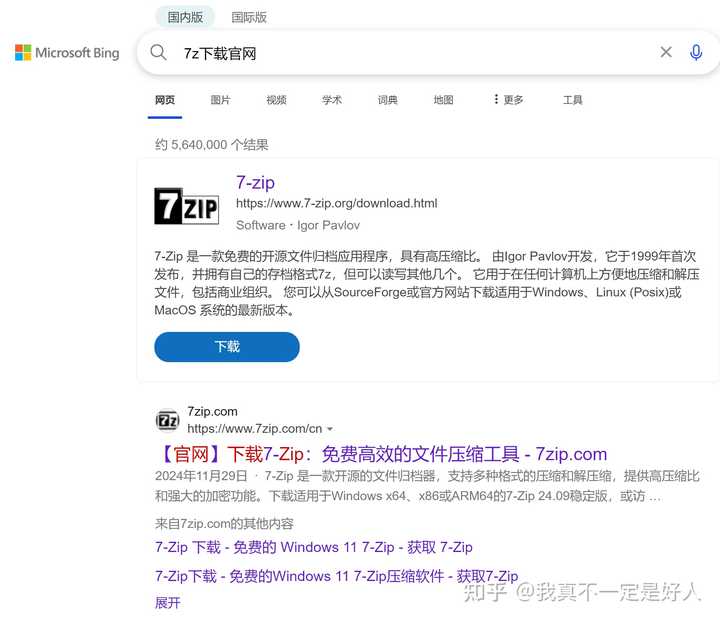Open the 7-zip title link
The image size is (720, 621).
click(x=255, y=182)
